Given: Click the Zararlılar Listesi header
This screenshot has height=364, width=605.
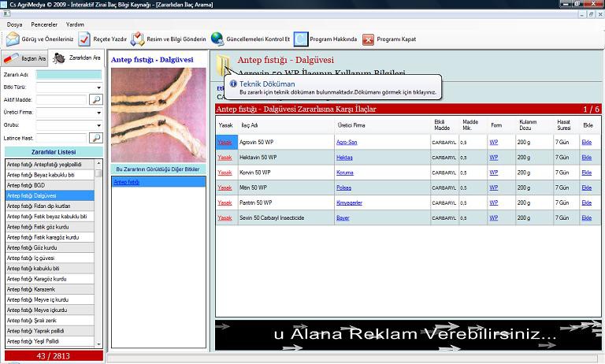Looking at the screenshot, I should (54, 152).
